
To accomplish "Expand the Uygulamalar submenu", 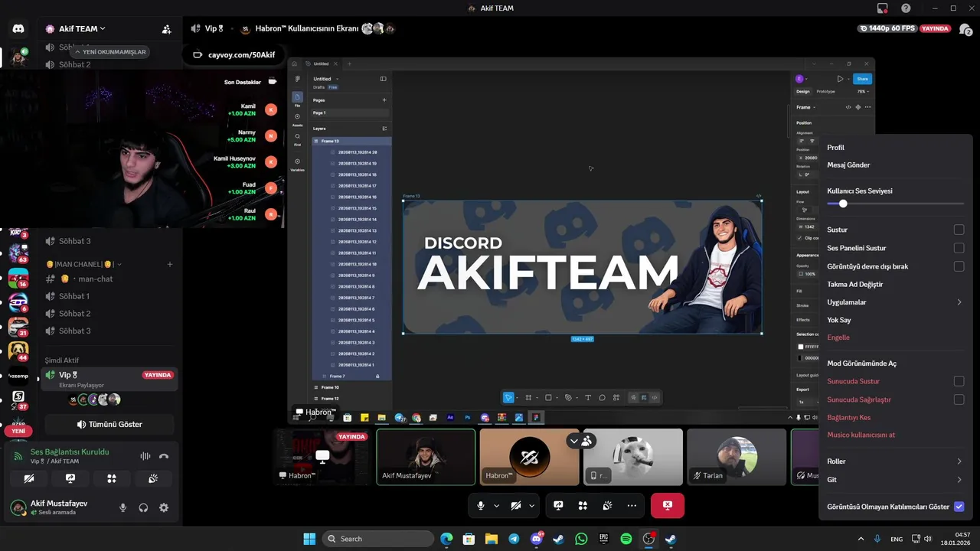I will click(x=895, y=302).
